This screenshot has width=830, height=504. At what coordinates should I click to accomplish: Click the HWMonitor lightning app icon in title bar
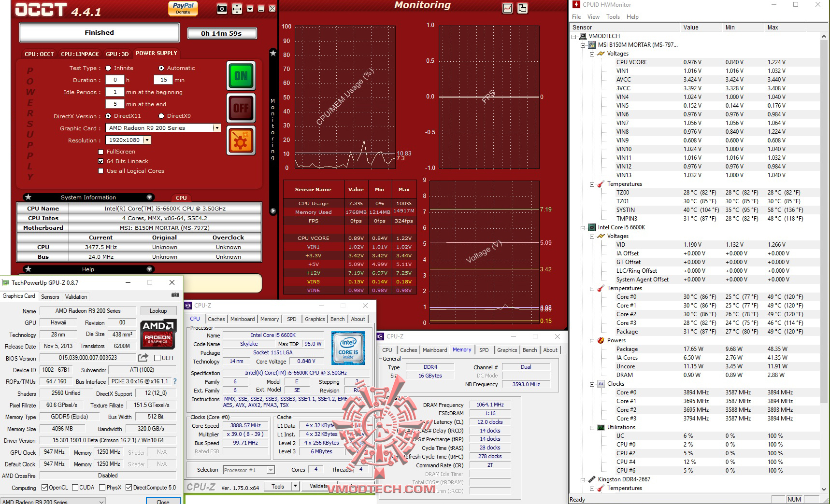click(x=576, y=4)
